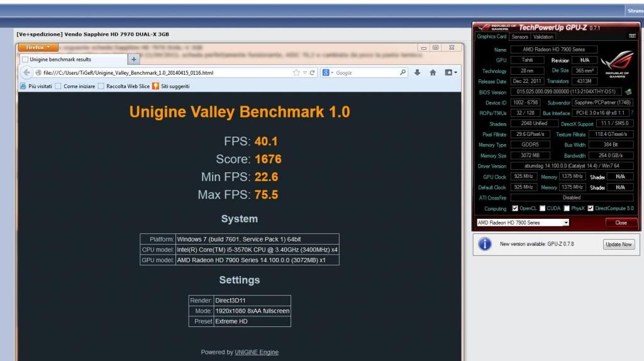This screenshot has width=644, height=361.
Task: Switch to GPU-Z Validation tab
Action: tap(543, 37)
